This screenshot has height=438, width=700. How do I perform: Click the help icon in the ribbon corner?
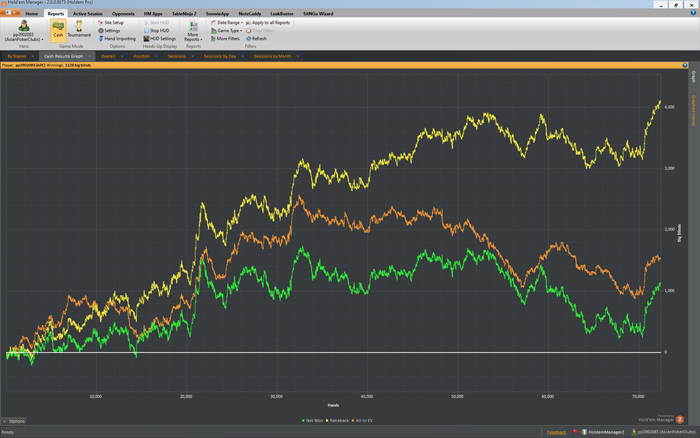(x=693, y=13)
